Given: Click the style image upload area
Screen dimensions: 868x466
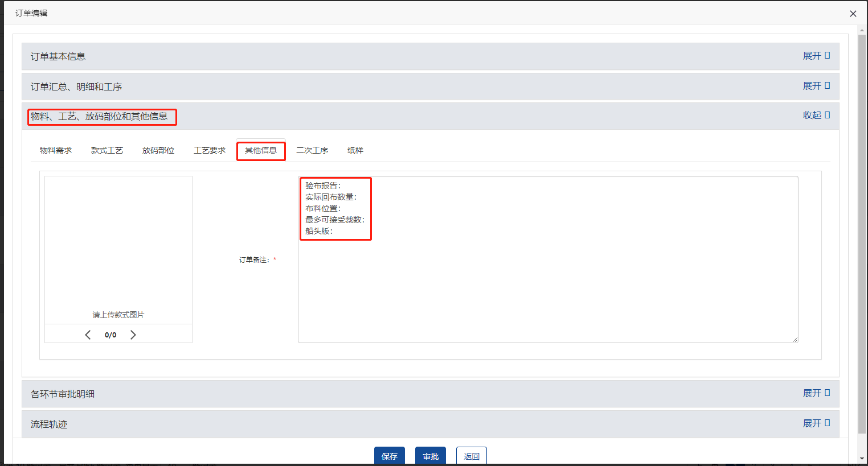Looking at the screenshot, I should coord(118,250).
